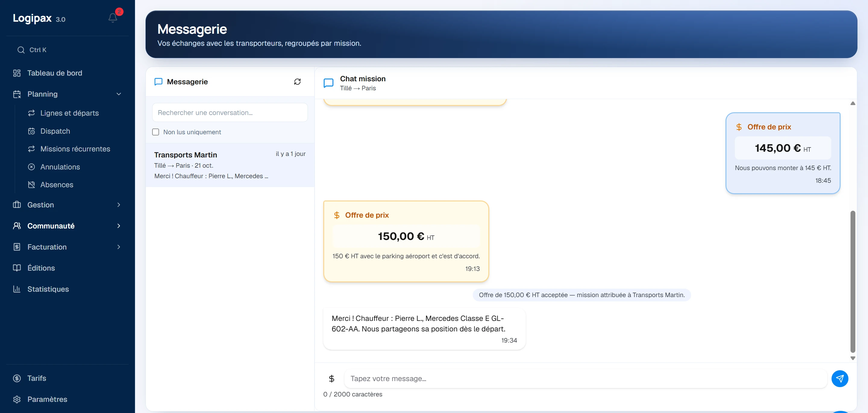
Task: Click the chat vertical scrollbar thumb
Action: click(853, 281)
